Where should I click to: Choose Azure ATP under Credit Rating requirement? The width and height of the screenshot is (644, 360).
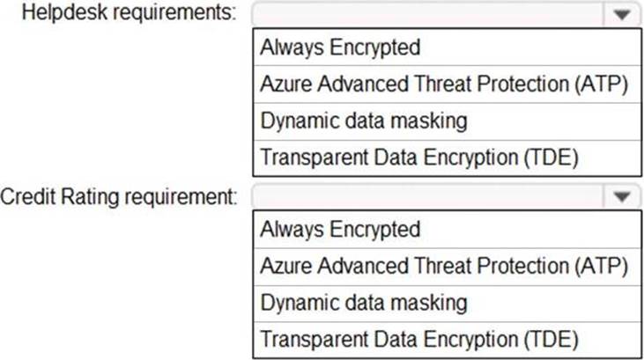tap(443, 266)
